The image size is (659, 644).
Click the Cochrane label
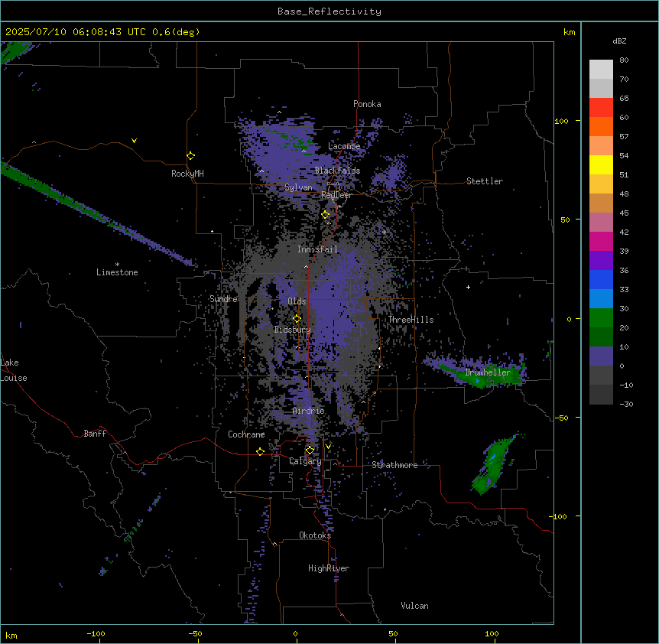coord(246,434)
